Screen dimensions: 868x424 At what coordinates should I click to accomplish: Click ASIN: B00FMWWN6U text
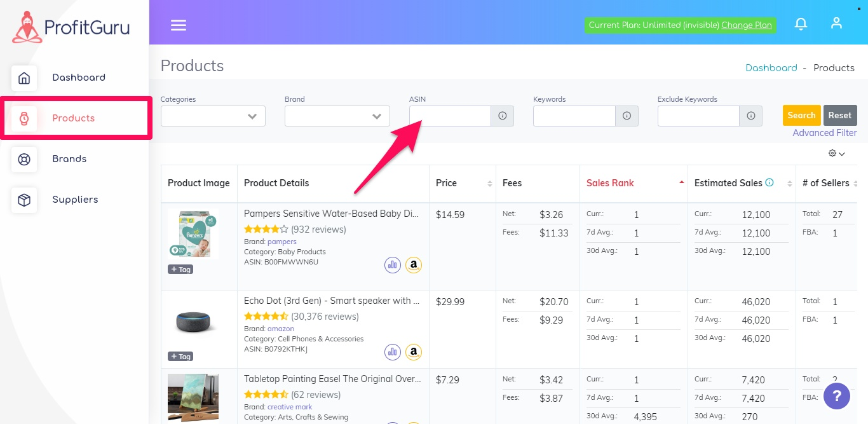pyautogui.click(x=281, y=262)
